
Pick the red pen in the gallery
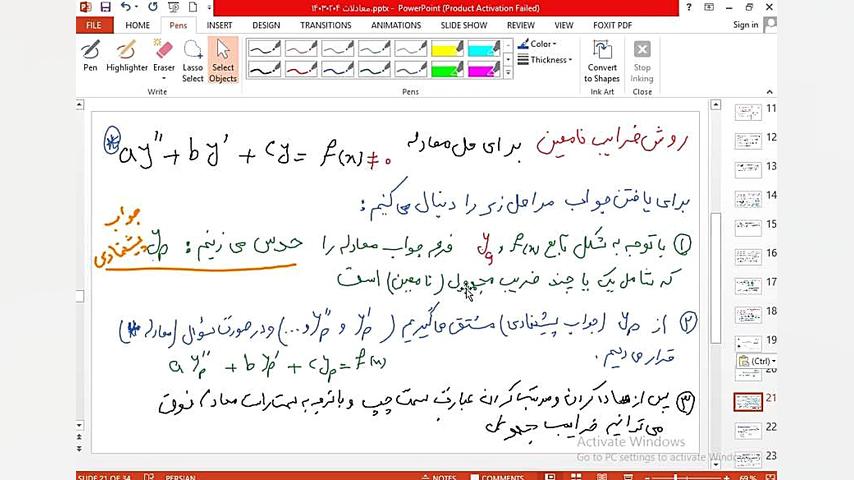(301, 69)
